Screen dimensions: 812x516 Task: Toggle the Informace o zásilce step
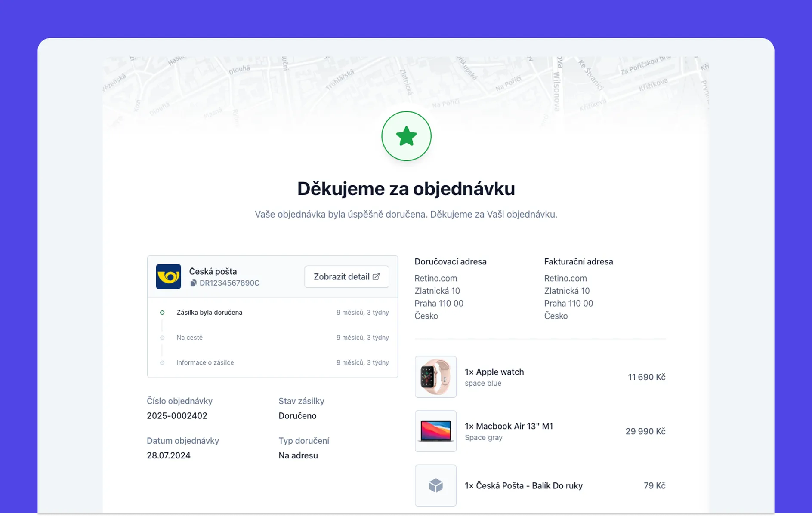[205, 362]
